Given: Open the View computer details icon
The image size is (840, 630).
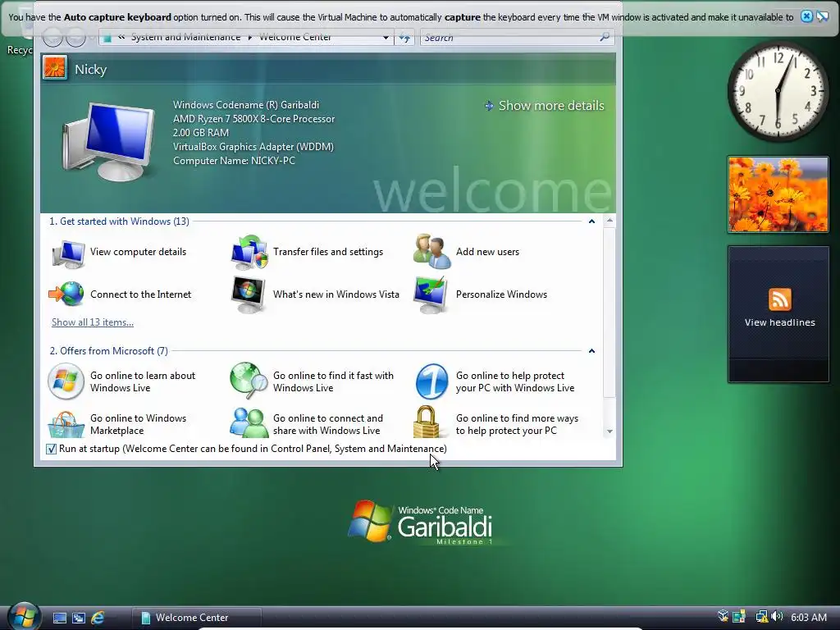Looking at the screenshot, I should [67, 253].
